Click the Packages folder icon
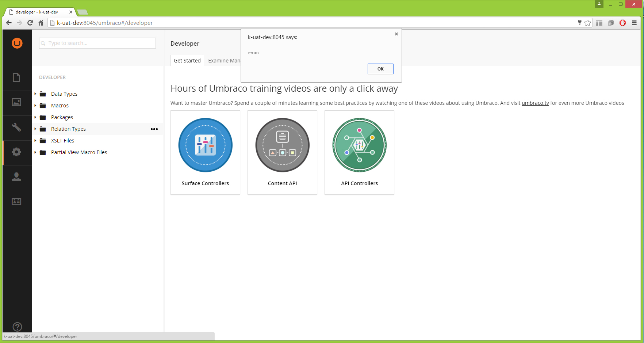Viewport: 644px width, 343px height. click(x=43, y=117)
